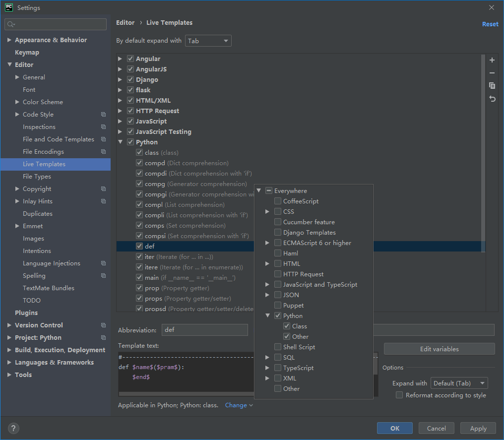The image size is (504, 440).
Task: Enable the CoffeeScript context checkbox
Action: (x=278, y=201)
